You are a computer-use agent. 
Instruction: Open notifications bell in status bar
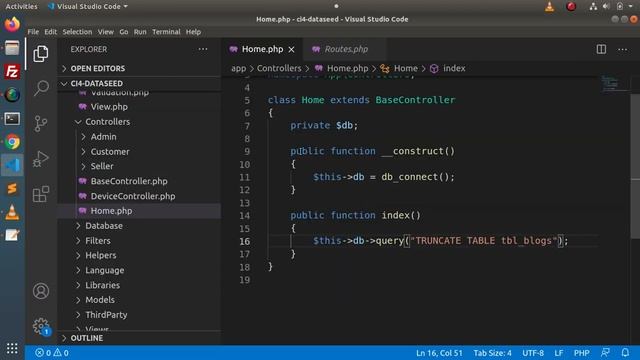[x=625, y=353]
